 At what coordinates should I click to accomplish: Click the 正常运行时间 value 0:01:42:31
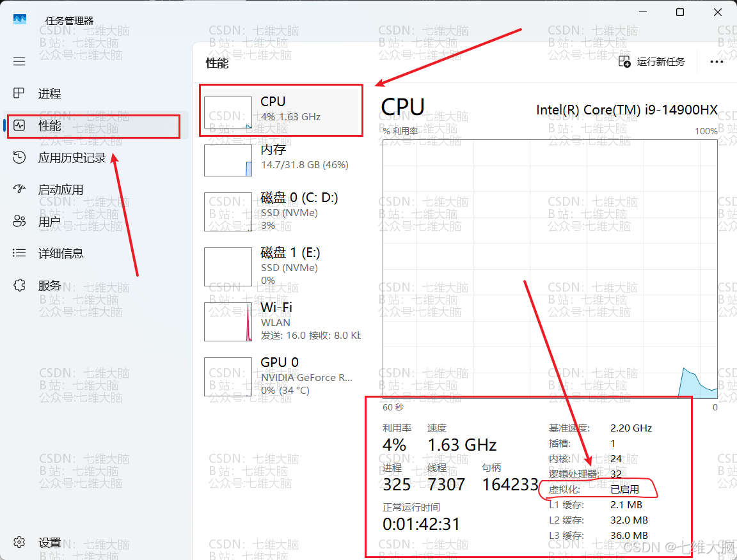421,524
